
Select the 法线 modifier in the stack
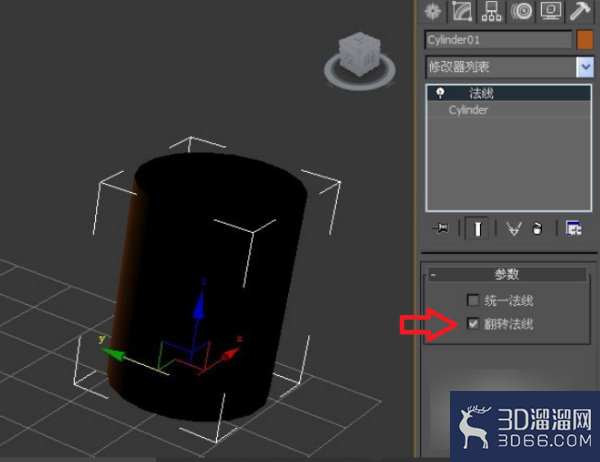point(509,93)
